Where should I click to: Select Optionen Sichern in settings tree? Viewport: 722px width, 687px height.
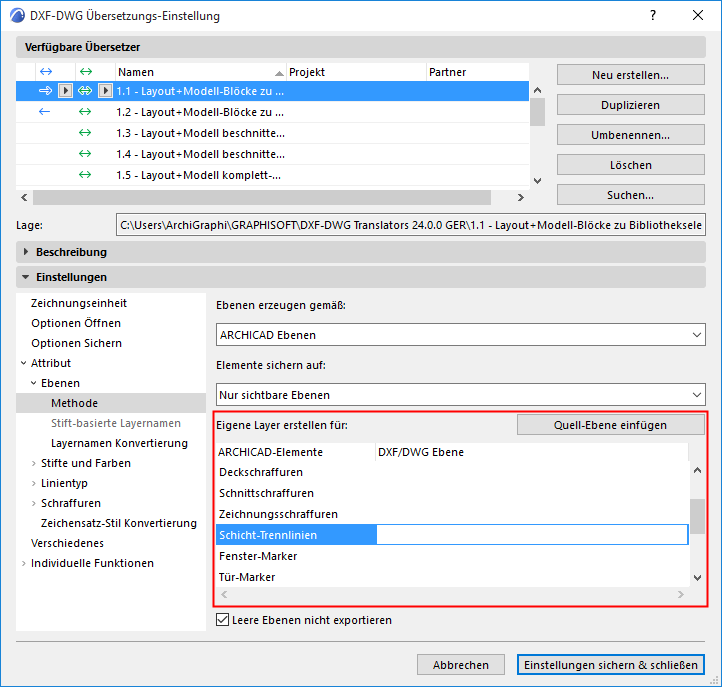point(76,343)
